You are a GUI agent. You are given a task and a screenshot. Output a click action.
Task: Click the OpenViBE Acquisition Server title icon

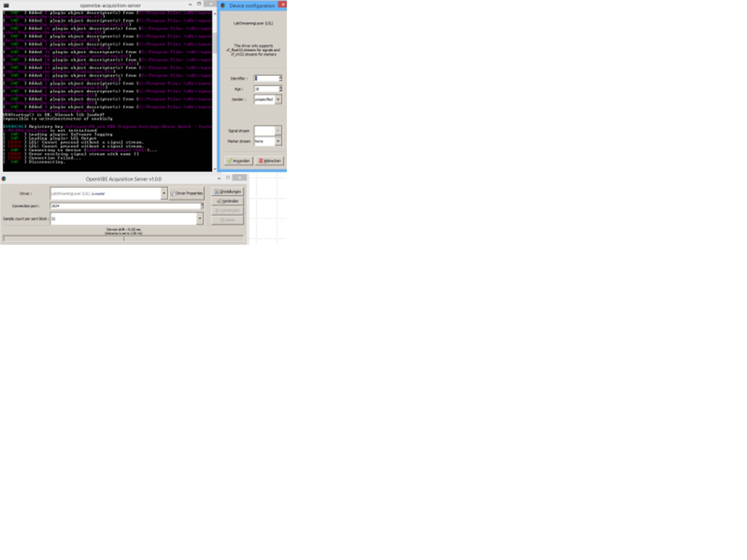point(4,179)
